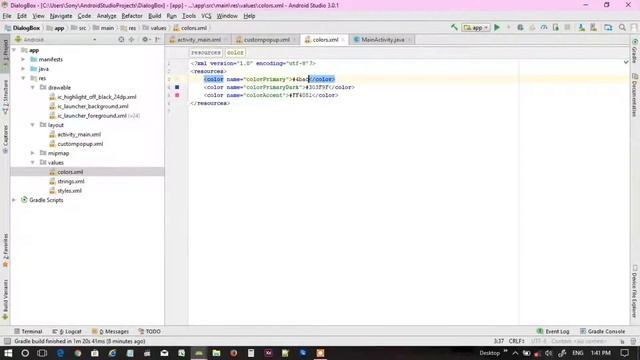
Task: Open the Structure side tool window
Action: click(5, 96)
